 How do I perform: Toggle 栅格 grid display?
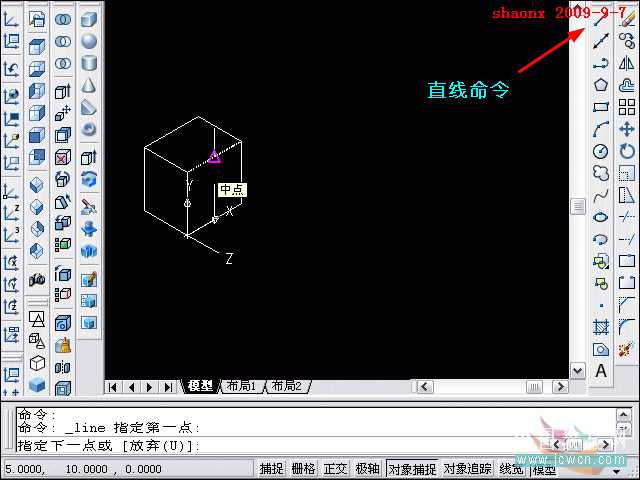303,469
